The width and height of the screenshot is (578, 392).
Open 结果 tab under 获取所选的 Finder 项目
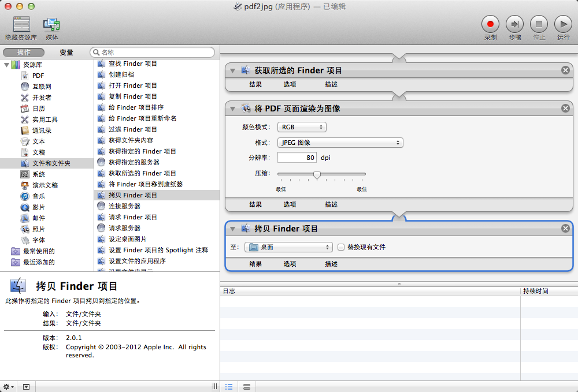click(255, 84)
